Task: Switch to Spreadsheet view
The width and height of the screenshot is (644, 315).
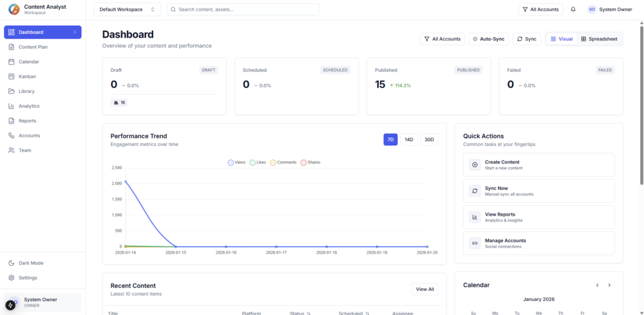Action: click(599, 39)
